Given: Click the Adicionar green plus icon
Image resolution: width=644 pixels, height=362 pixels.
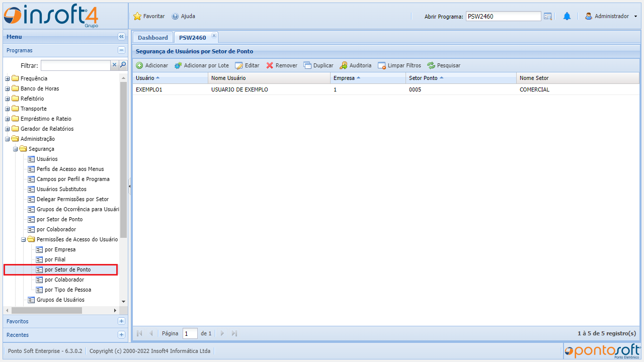Looking at the screenshot, I should click(x=139, y=65).
